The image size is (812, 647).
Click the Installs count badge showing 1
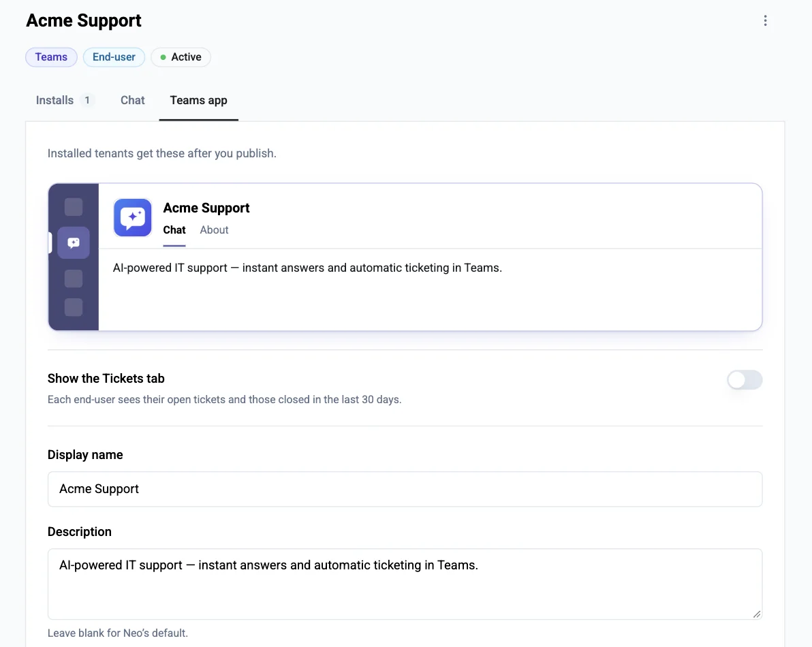tap(87, 100)
